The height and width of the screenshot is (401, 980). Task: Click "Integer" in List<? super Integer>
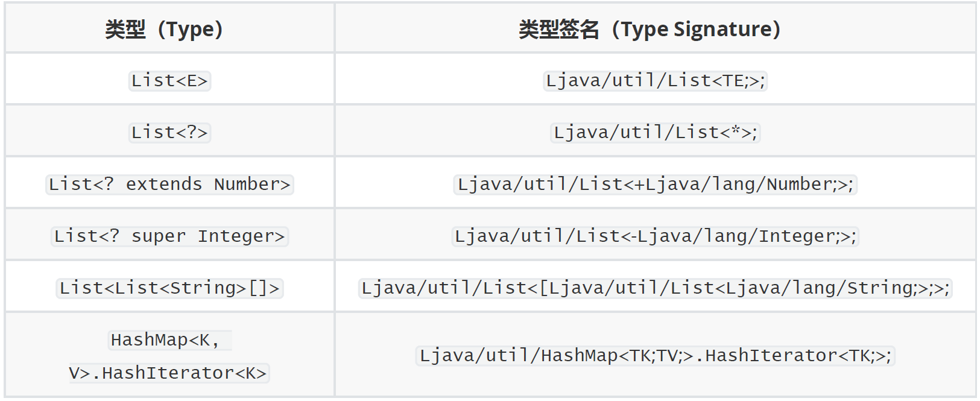[235, 236]
